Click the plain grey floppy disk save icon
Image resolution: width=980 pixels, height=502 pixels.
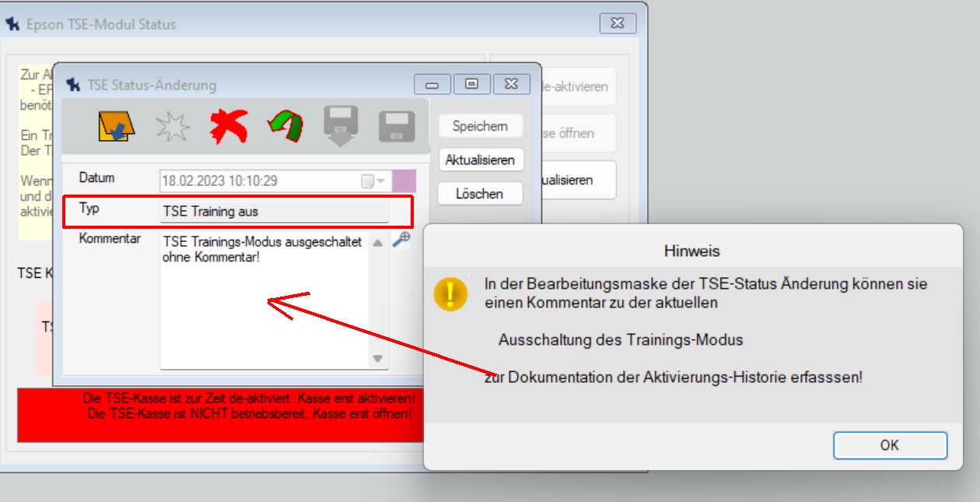click(397, 126)
